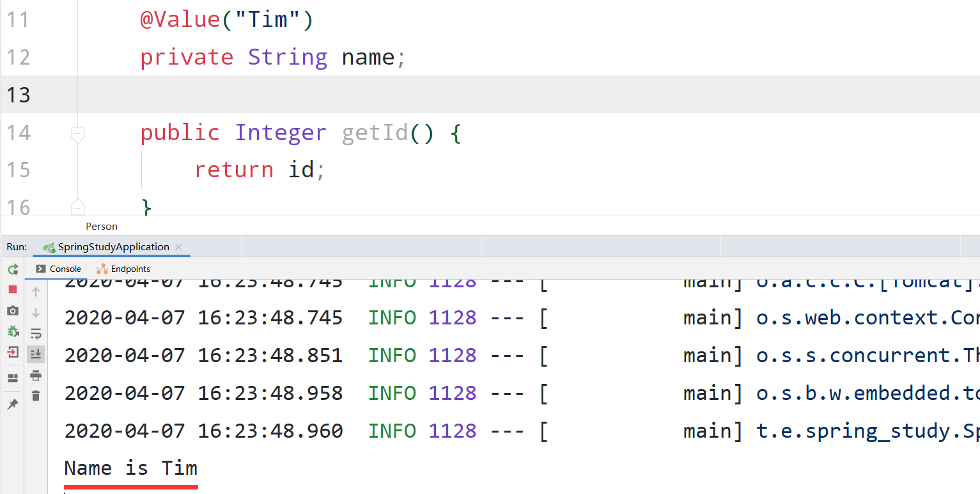The height and width of the screenshot is (494, 980).
Task: Click the green bug attach debugger icon
Action: pyautogui.click(x=13, y=331)
